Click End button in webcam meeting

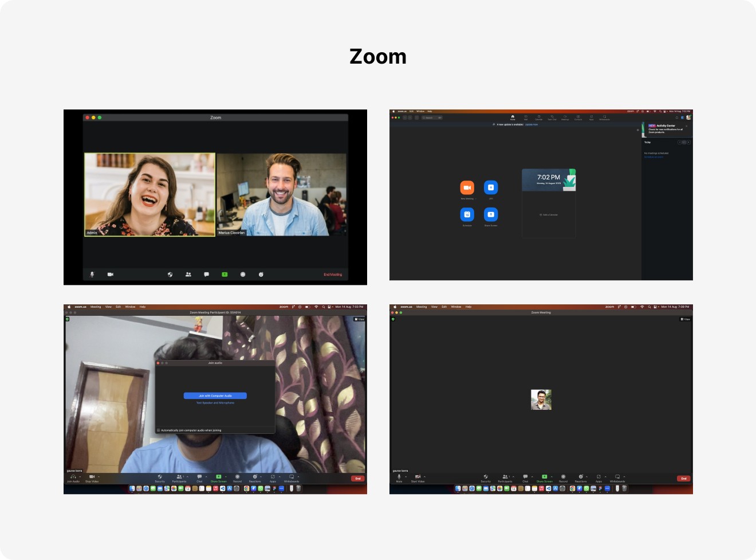358,479
